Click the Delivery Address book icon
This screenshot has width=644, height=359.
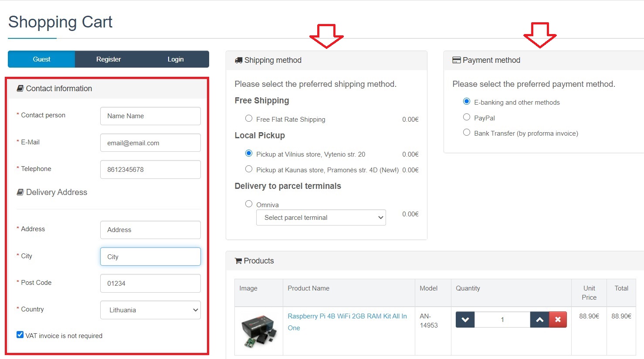coord(20,192)
